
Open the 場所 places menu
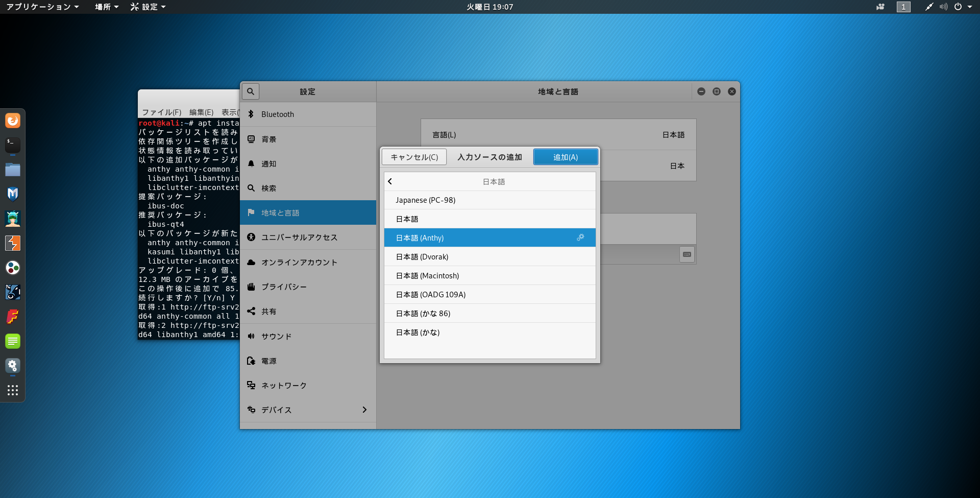[107, 7]
